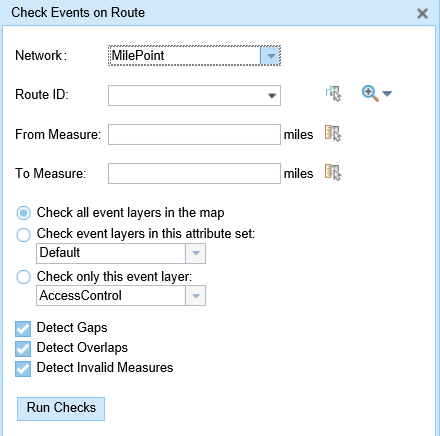Open the zoom options dropdown arrow
The image size is (440, 436).
[x=387, y=94]
